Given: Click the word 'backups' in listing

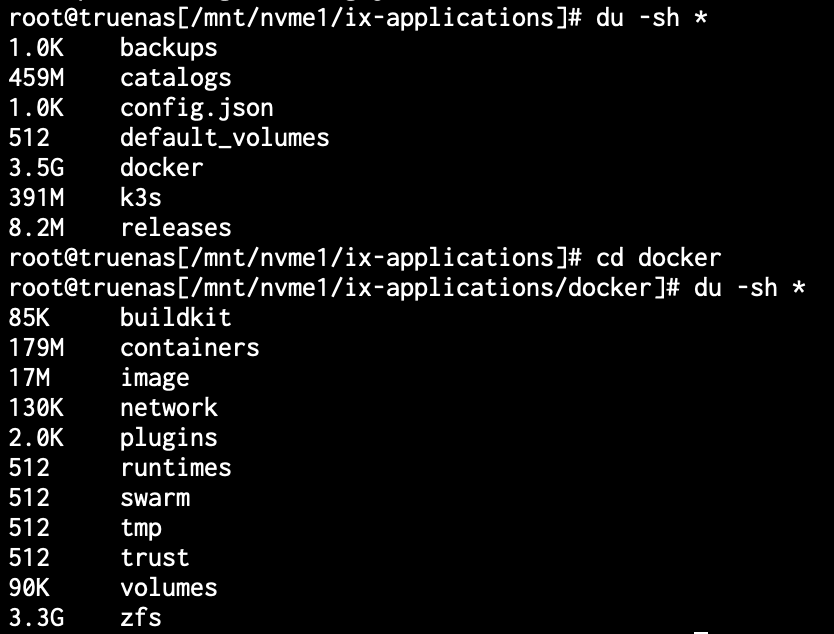Looking at the screenshot, I should [169, 48].
